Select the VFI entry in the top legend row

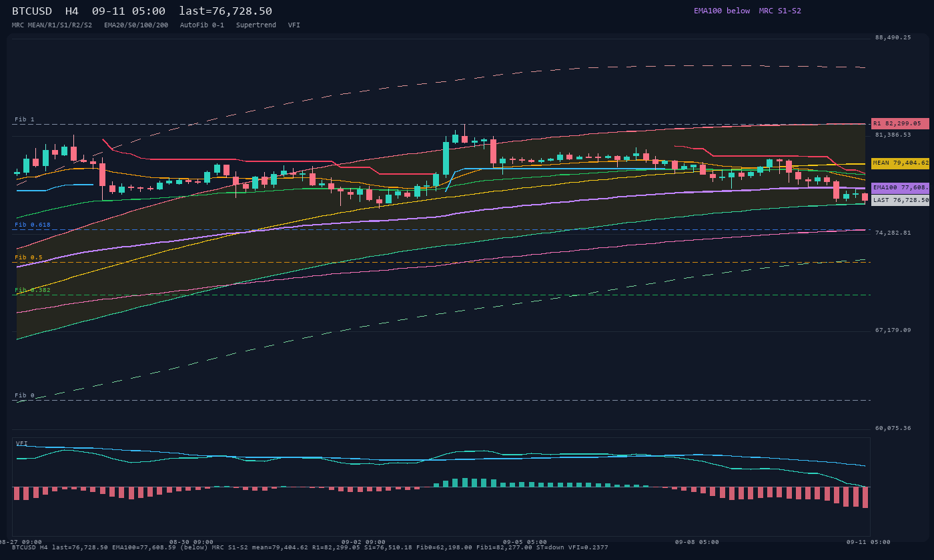coord(294,25)
